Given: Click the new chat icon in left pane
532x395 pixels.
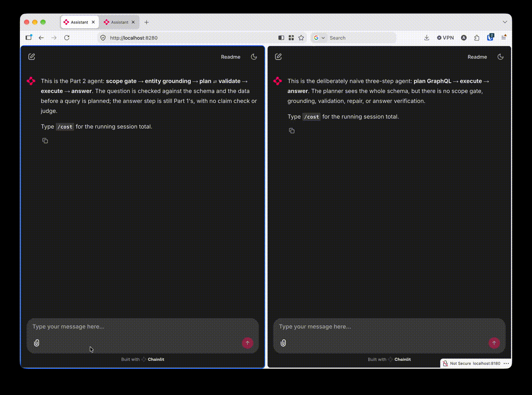Looking at the screenshot, I should tap(31, 57).
